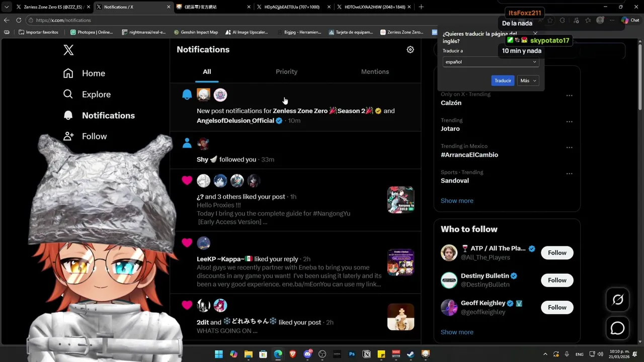Open Follow in the sidebar
The height and width of the screenshot is (362, 644).
click(85, 136)
